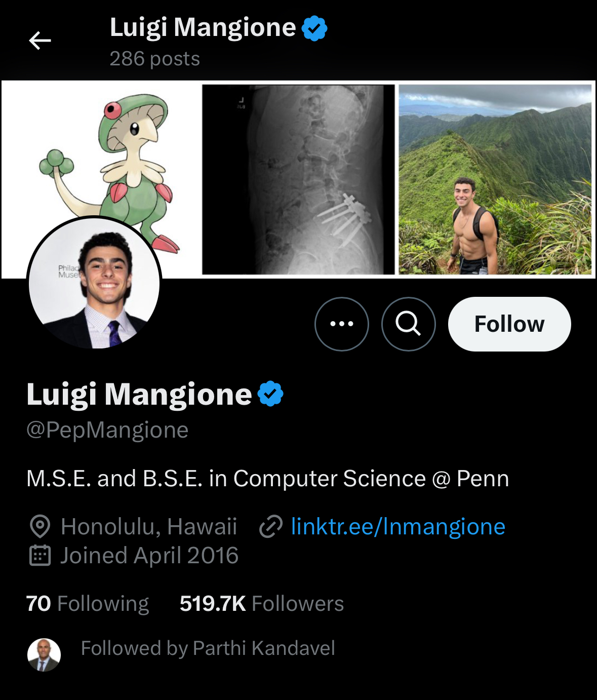Open the three-dot more options menu

(342, 324)
